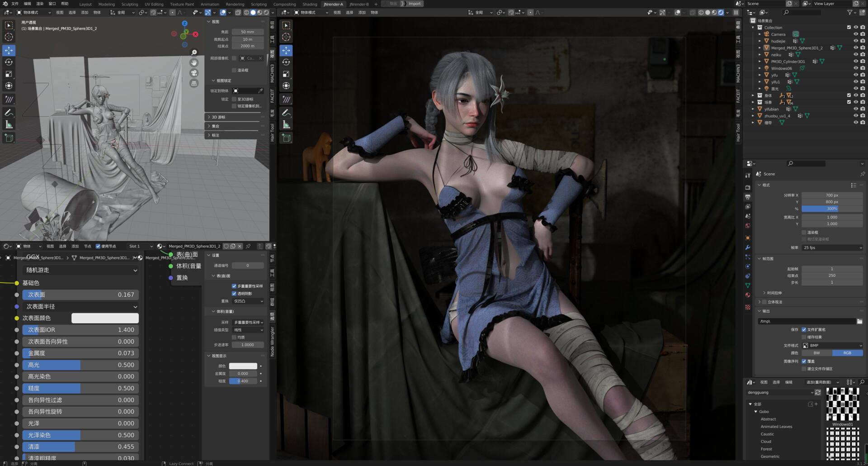Select the Scale tool in left viewport toolbar
868x466 pixels.
point(9,74)
